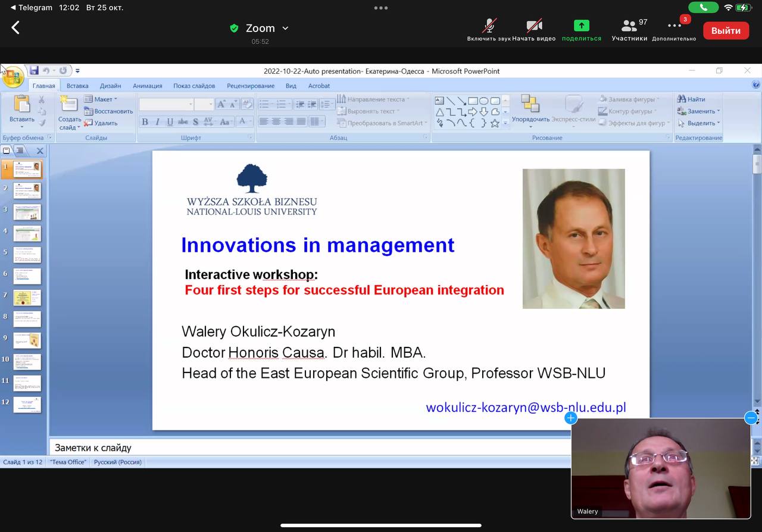Open the Участники participants list
Image resolution: width=762 pixels, height=532 pixels.
pos(629,27)
